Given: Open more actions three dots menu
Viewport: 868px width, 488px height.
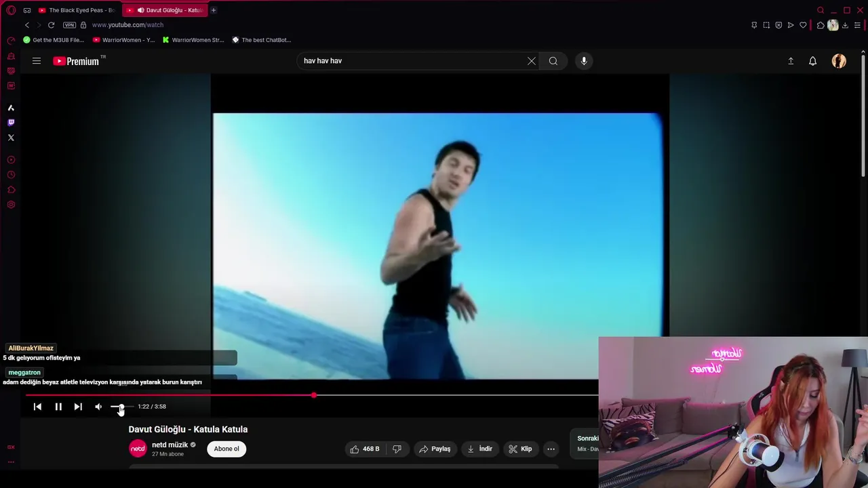Looking at the screenshot, I should pyautogui.click(x=551, y=449).
